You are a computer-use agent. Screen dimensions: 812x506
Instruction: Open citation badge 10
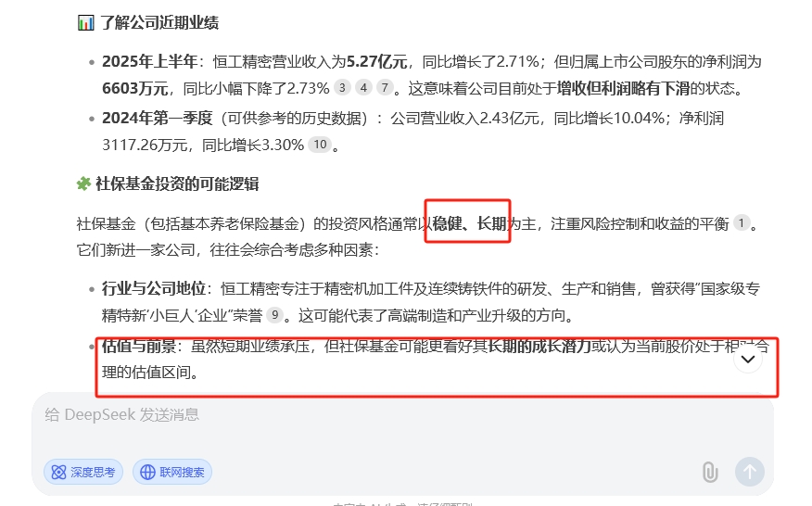(x=320, y=145)
